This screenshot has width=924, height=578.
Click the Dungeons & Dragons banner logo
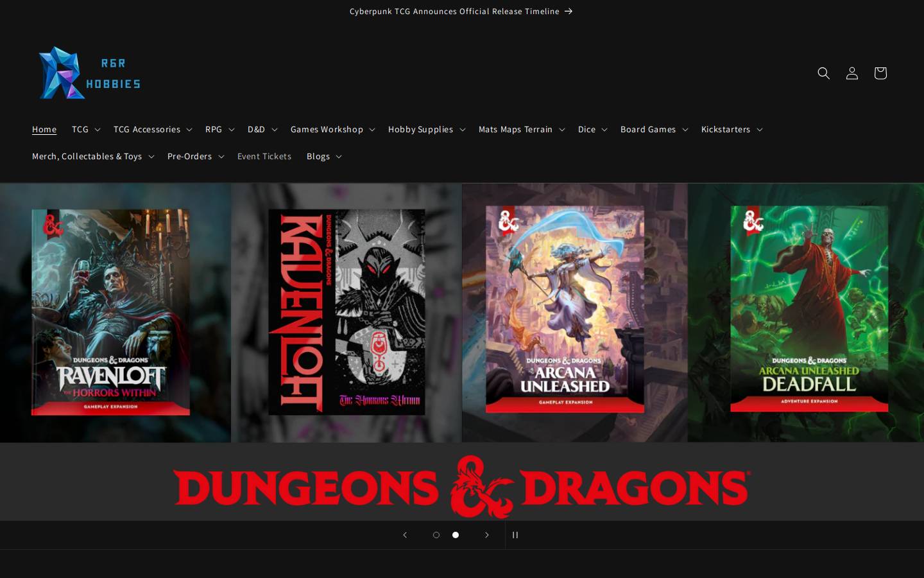coord(461,487)
